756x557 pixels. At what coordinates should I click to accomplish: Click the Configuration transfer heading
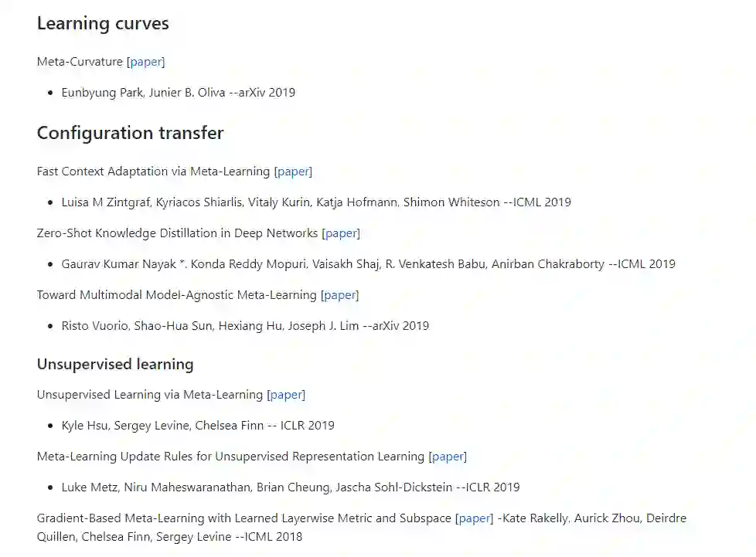point(130,133)
